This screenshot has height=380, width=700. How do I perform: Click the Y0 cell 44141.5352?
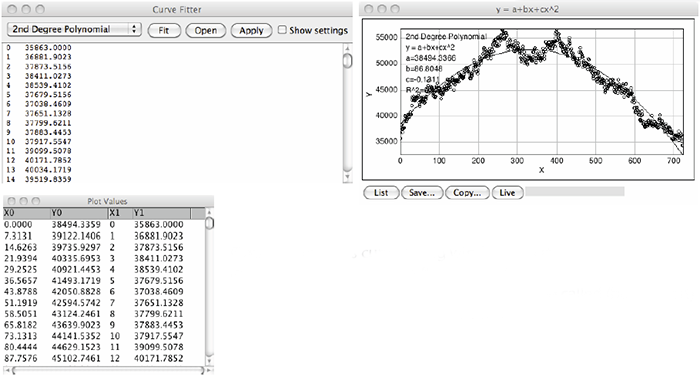pos(76,336)
